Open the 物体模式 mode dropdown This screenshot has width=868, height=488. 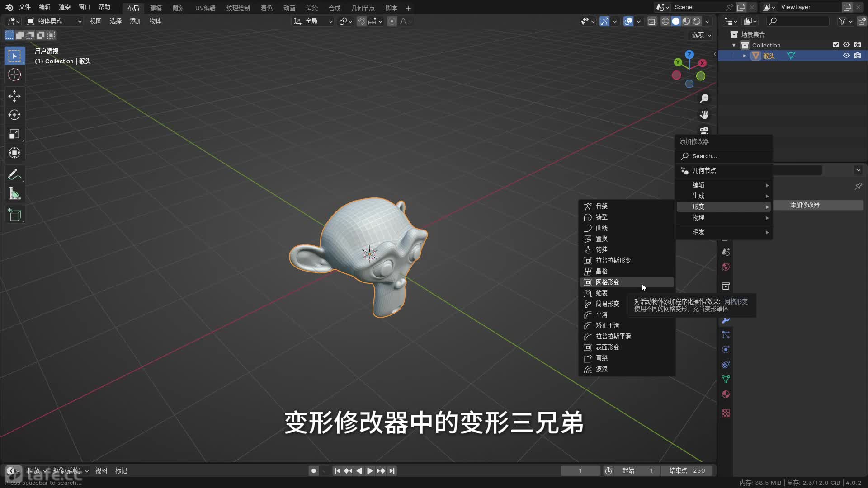click(x=54, y=21)
